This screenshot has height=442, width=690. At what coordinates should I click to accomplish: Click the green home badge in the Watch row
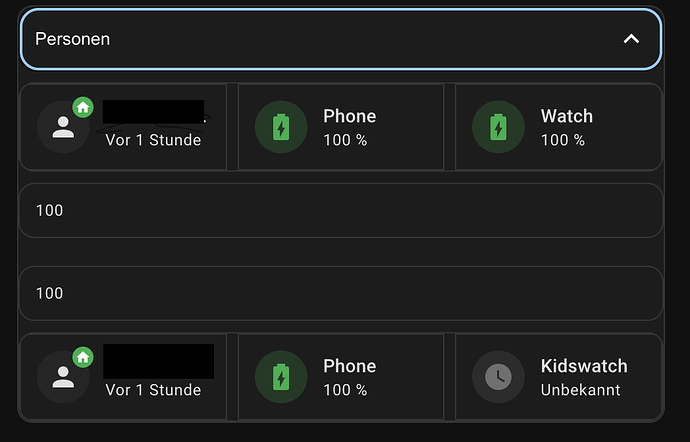[x=82, y=107]
